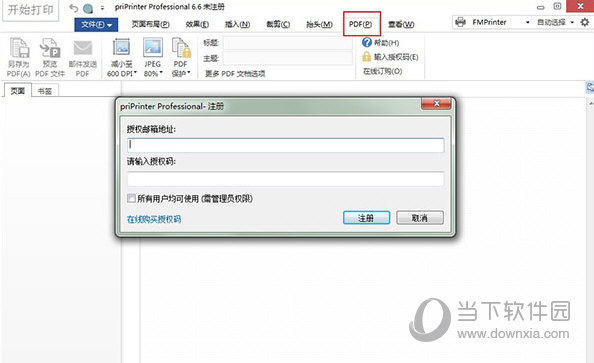Expand the 自动选择 dropdown

click(572, 22)
